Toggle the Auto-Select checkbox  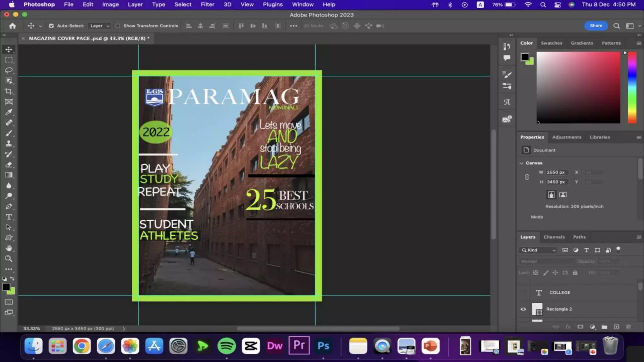click(x=51, y=26)
